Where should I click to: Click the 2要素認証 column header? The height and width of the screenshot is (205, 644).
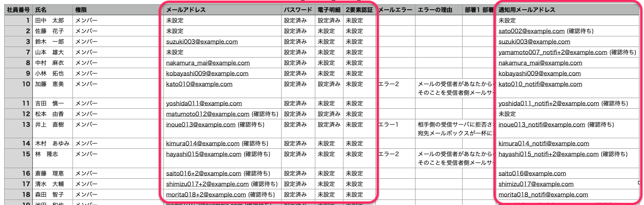(359, 10)
